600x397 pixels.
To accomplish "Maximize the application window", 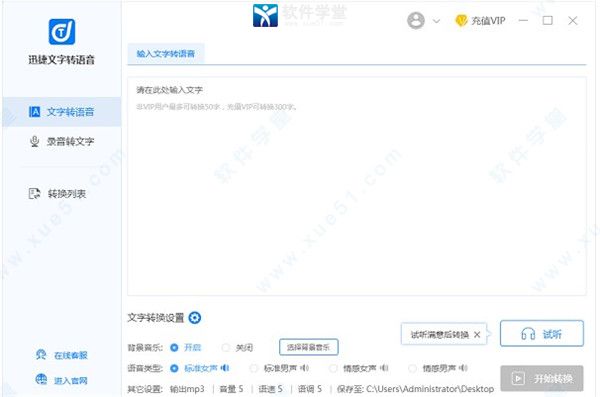I will pyautogui.click(x=548, y=20).
